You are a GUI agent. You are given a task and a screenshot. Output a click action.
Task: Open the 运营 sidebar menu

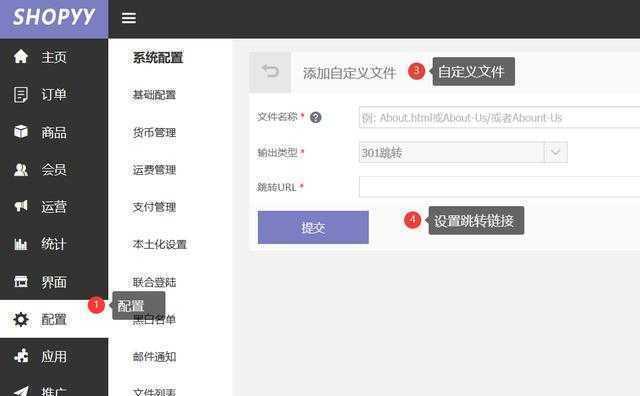(x=54, y=207)
